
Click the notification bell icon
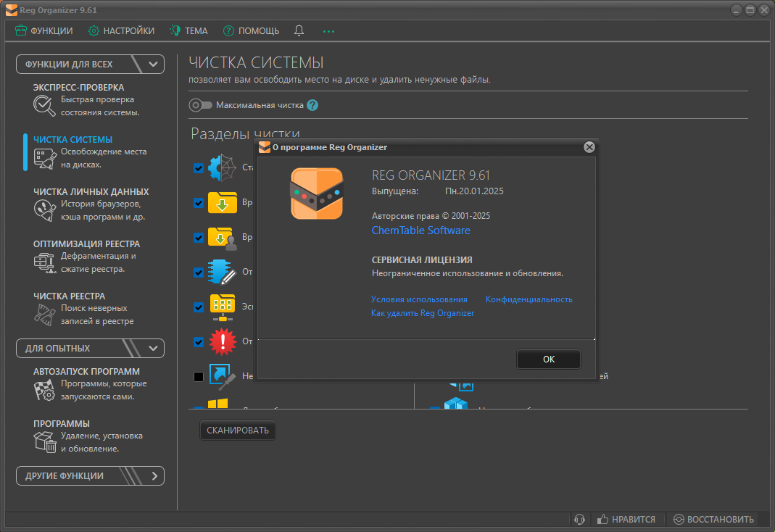point(299,30)
